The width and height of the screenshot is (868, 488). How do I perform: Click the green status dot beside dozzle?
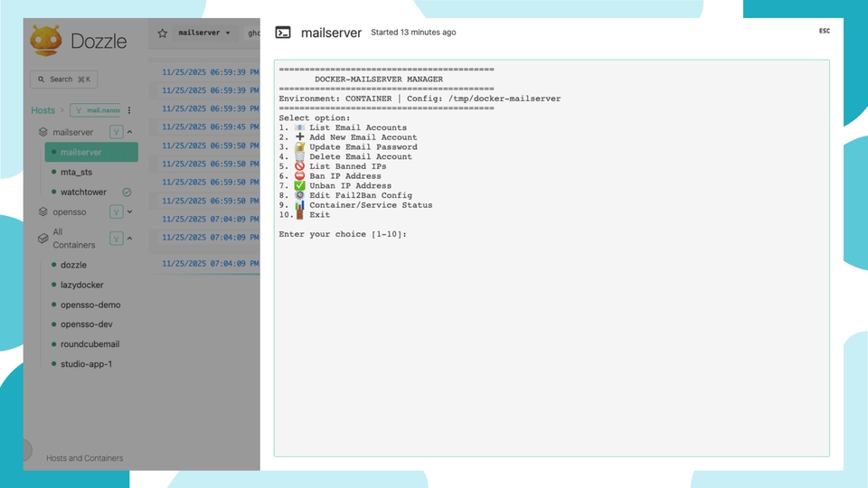53,265
